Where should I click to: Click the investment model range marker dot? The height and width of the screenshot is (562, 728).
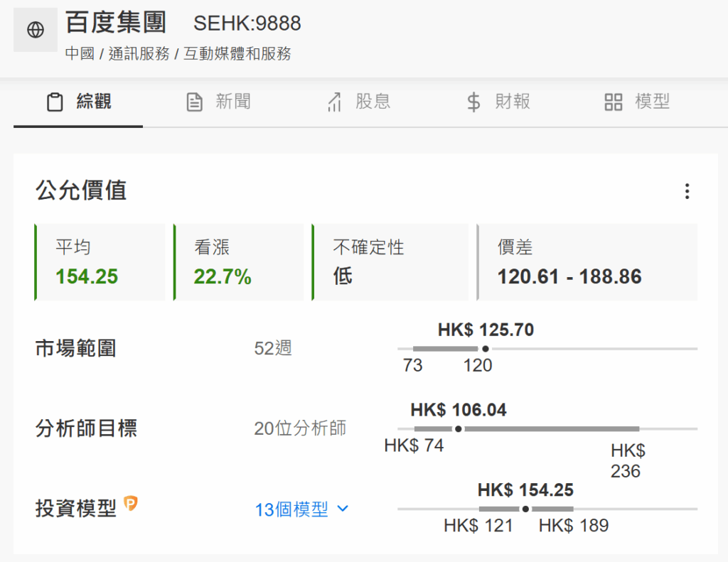pyautogui.click(x=525, y=509)
